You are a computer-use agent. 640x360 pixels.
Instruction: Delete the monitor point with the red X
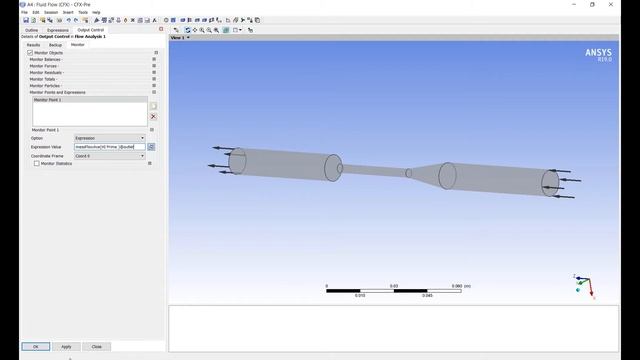coord(153,117)
